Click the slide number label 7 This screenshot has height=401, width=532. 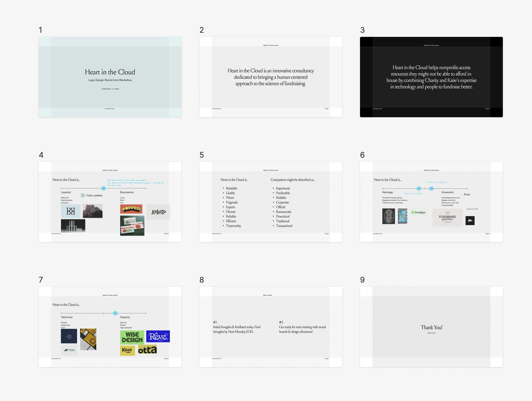(x=41, y=280)
